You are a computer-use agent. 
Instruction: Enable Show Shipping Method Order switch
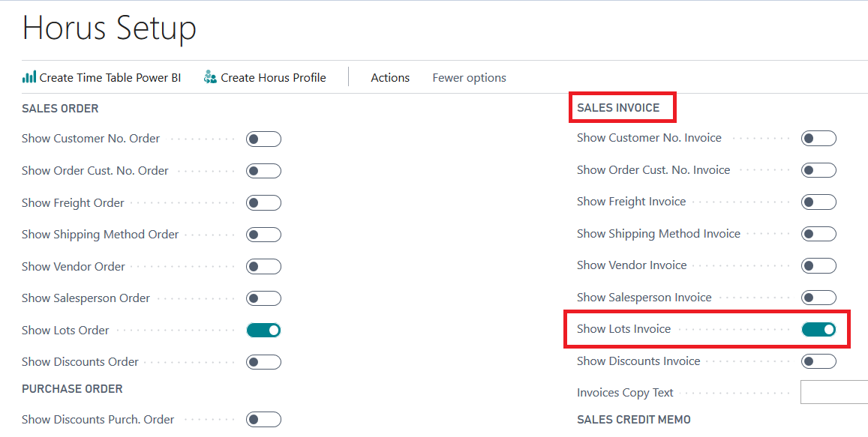(x=263, y=235)
